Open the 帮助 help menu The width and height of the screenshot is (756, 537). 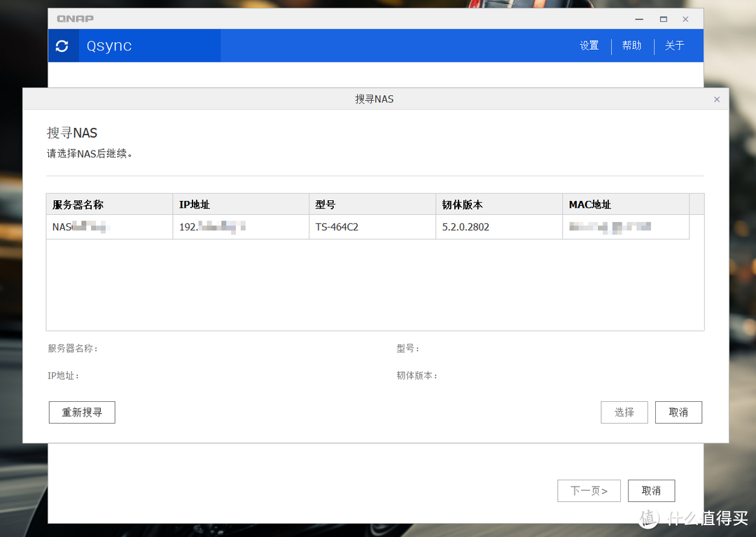click(631, 45)
